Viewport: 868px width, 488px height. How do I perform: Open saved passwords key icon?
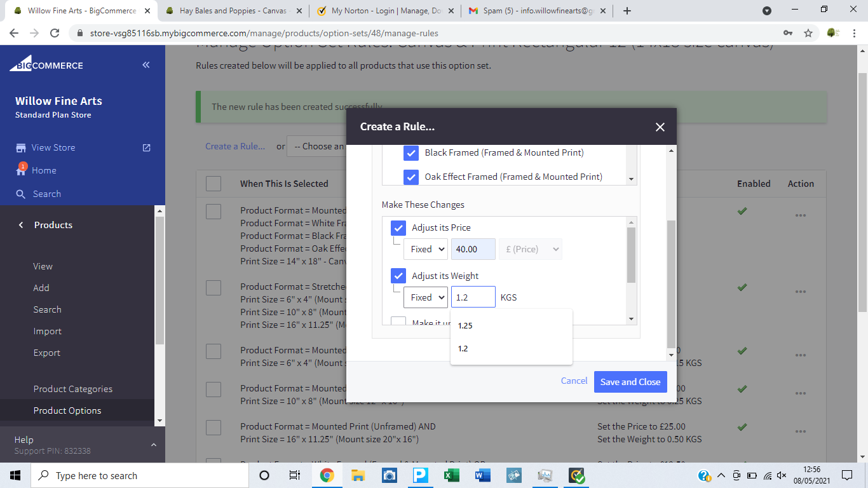click(x=788, y=33)
